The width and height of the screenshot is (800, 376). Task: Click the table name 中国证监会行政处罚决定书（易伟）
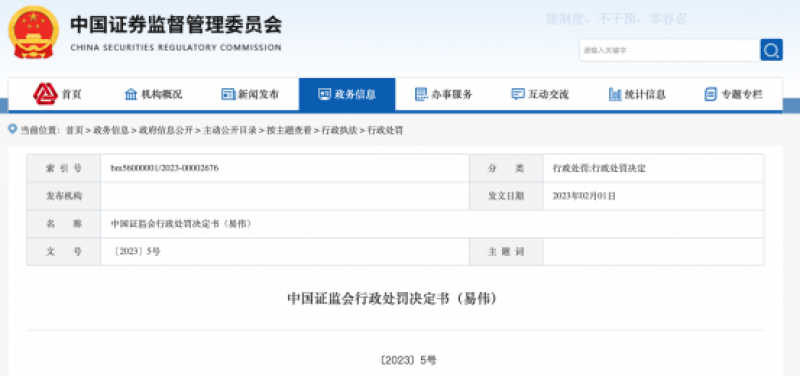coord(181,223)
